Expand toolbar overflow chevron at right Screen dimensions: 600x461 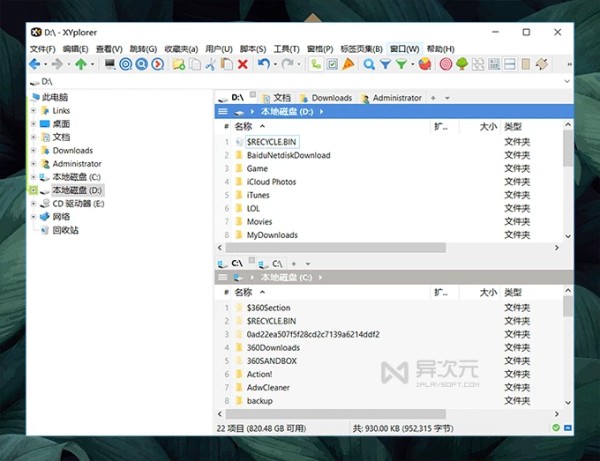pos(569,64)
